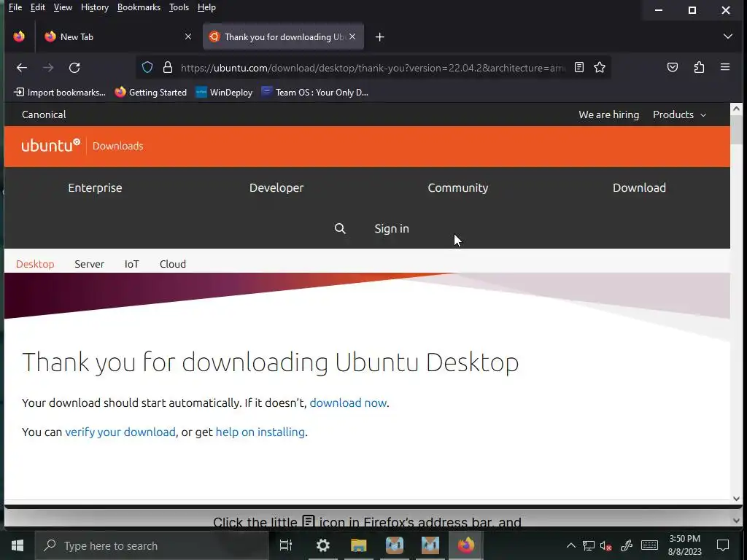
Task: Select the Server tab
Action: click(x=89, y=264)
